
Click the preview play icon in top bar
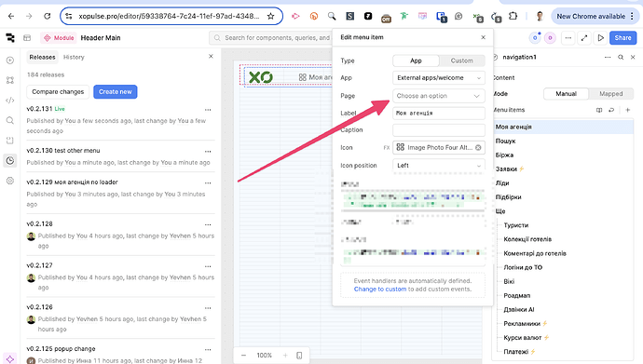[x=600, y=37]
